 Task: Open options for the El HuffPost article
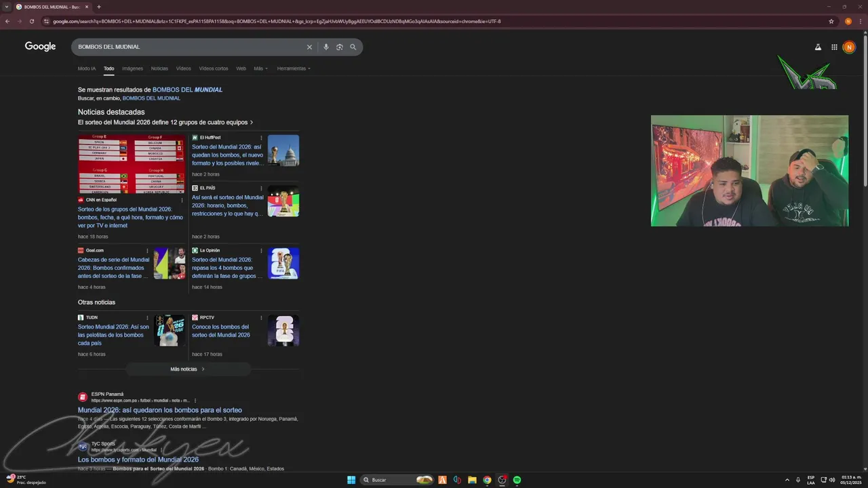pyautogui.click(x=261, y=138)
